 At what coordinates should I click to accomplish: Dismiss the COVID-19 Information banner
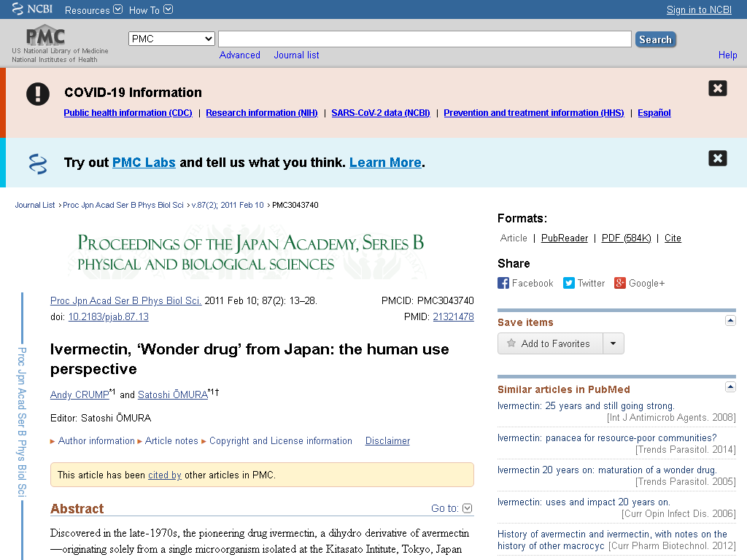pos(718,88)
